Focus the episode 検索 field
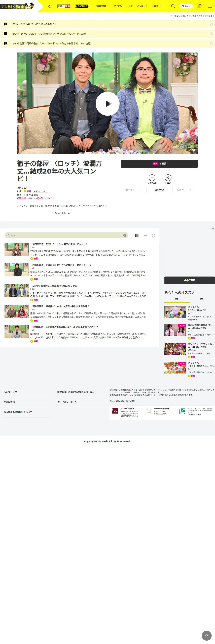 pyautogui.click(x=66, y=235)
